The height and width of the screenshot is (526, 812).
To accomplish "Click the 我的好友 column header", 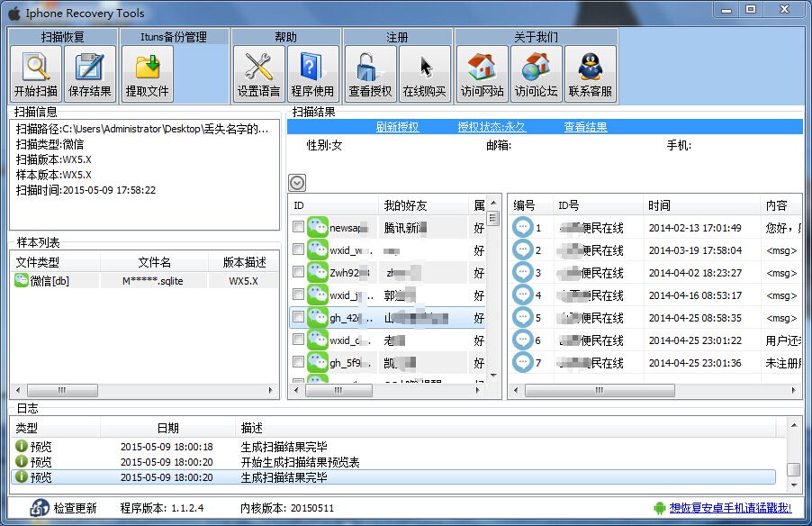I will tap(423, 205).
